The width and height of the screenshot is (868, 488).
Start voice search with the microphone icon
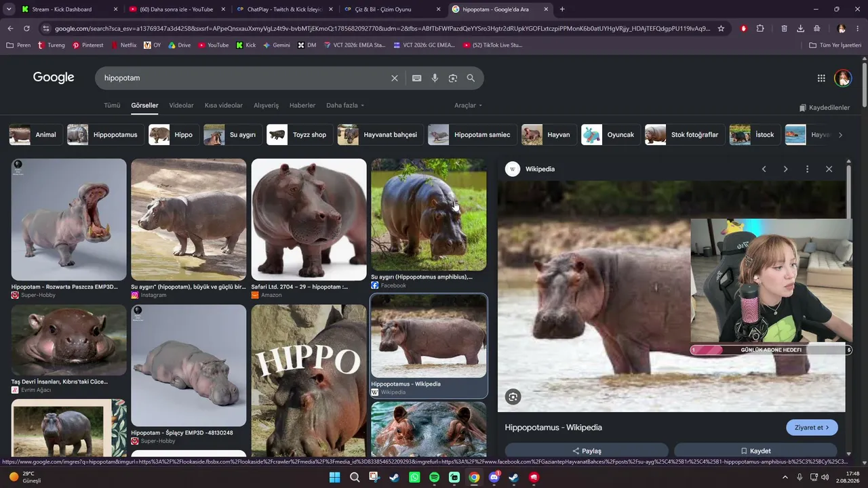(x=435, y=78)
